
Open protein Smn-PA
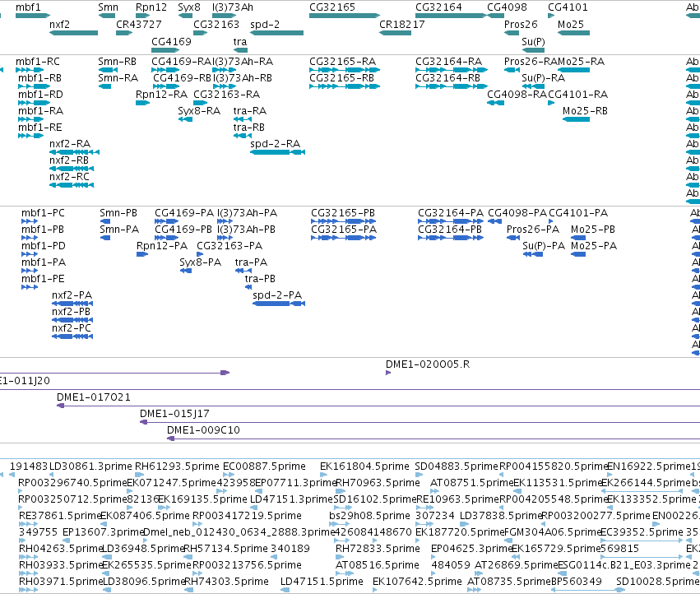click(119, 230)
